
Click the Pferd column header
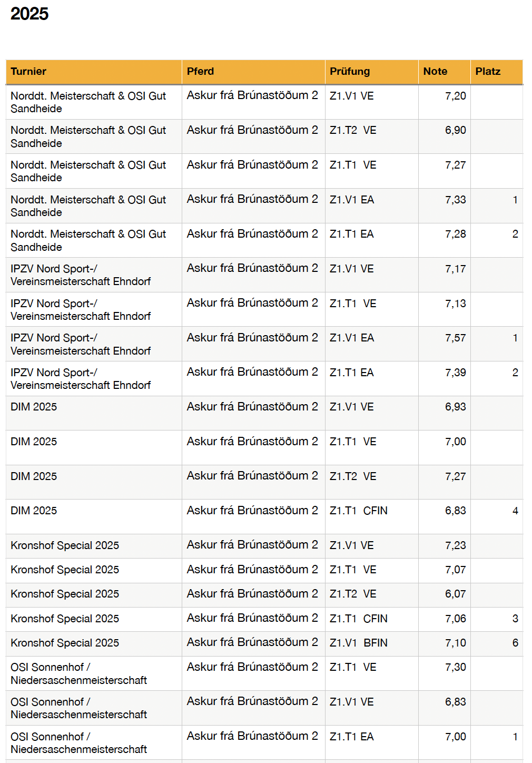click(x=200, y=72)
